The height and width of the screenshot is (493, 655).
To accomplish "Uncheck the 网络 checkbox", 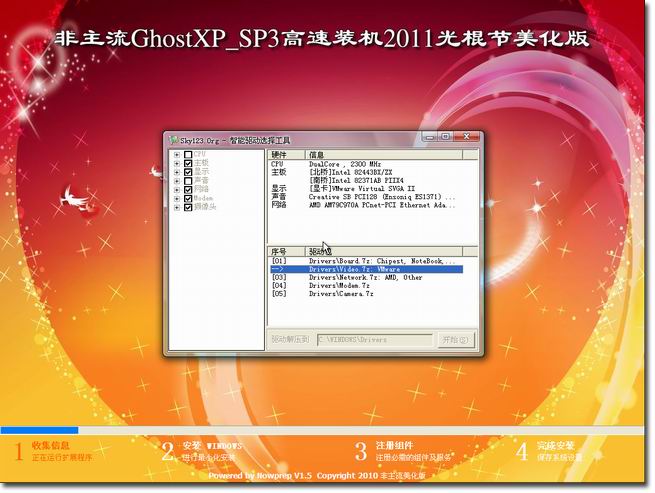I will pos(188,190).
